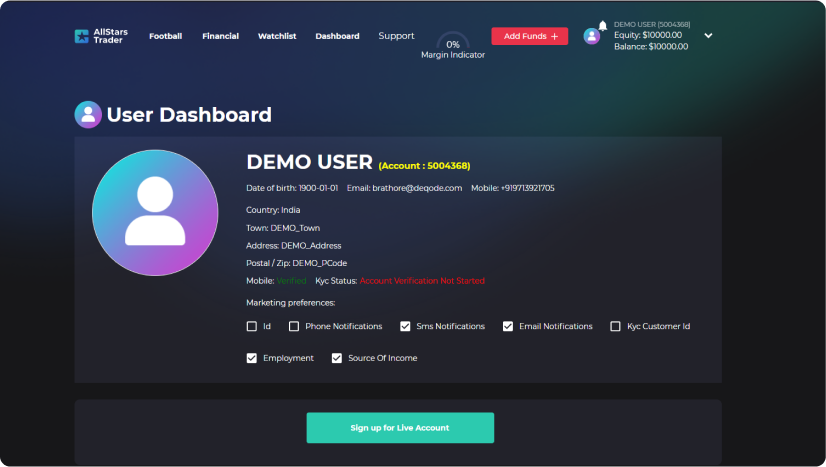Click the User Dashboard heading avatar icon
Screen dimensions: 826x467
pos(88,114)
